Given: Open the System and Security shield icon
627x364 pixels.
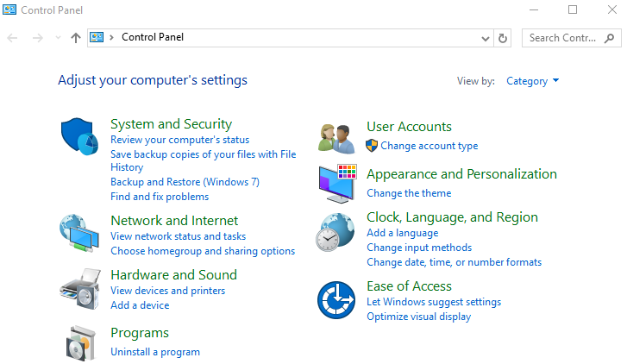Looking at the screenshot, I should pyautogui.click(x=79, y=136).
